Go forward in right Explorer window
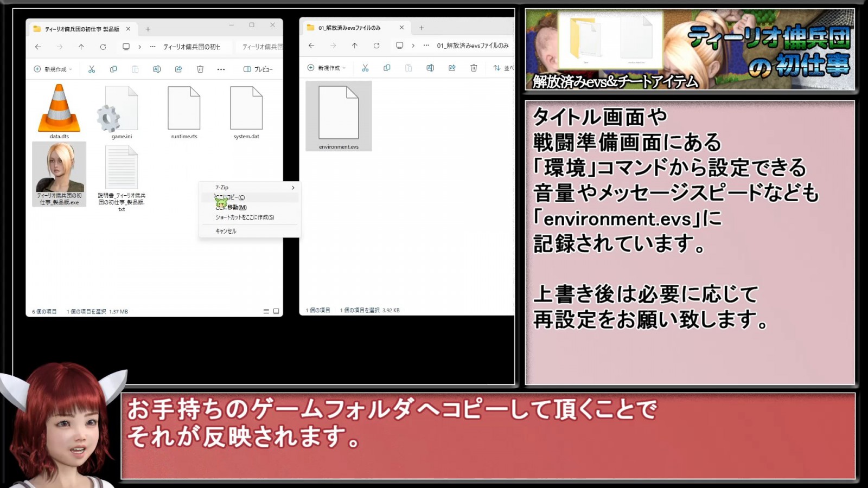This screenshot has width=868, height=488. tap(333, 46)
